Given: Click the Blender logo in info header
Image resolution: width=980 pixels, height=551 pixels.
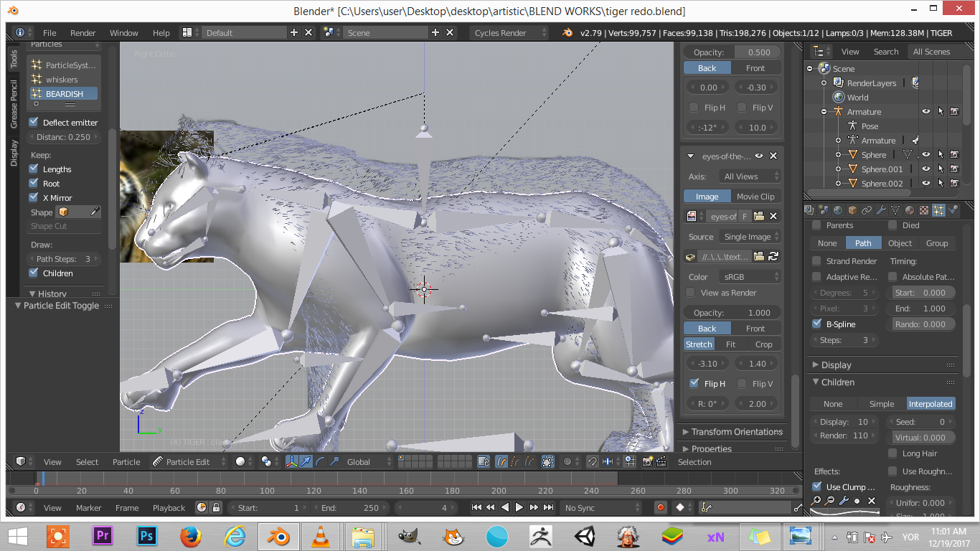Looking at the screenshot, I should (x=567, y=32).
